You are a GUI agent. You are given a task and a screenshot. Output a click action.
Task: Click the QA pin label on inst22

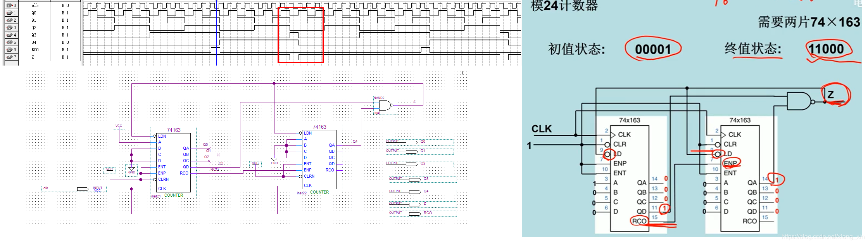tap(331, 145)
